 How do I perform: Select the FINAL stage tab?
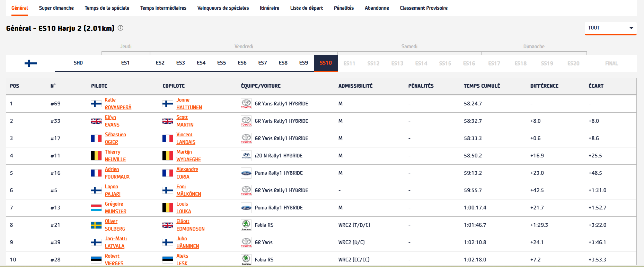(x=611, y=63)
